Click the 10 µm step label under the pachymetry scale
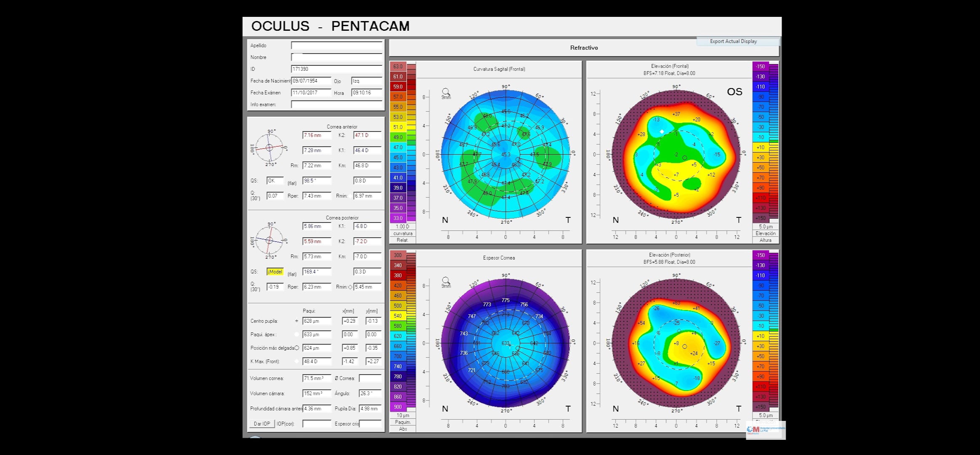 [403, 415]
